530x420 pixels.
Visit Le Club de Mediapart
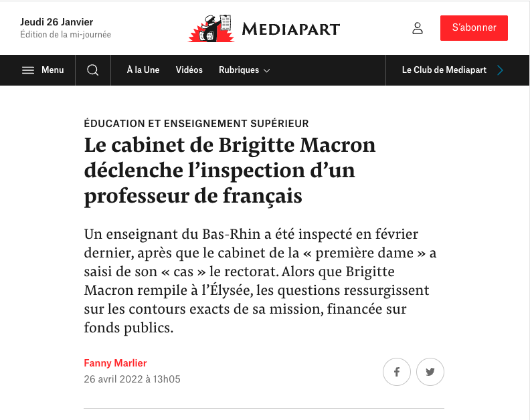[444, 70]
